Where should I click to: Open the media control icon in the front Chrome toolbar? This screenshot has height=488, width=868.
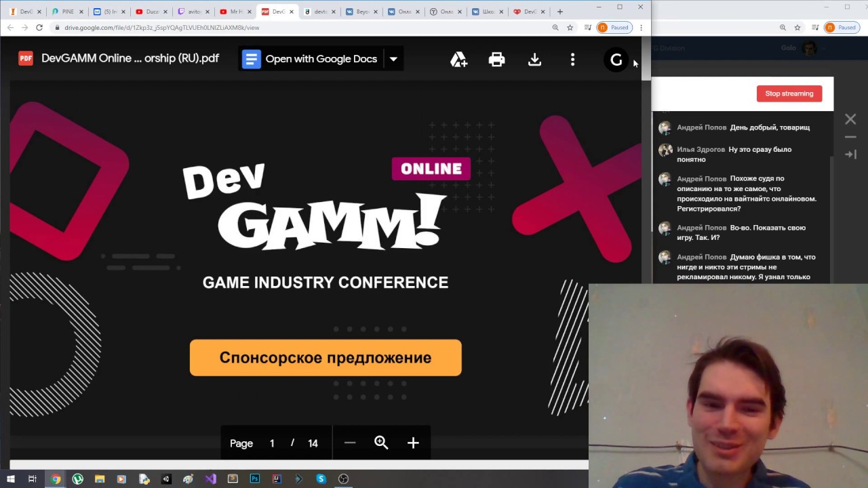[x=588, y=28]
